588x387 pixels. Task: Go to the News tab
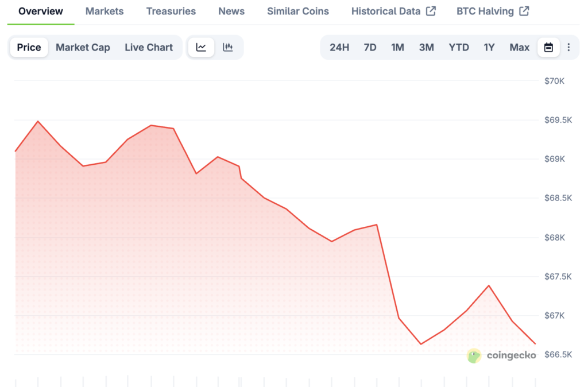pyautogui.click(x=231, y=11)
